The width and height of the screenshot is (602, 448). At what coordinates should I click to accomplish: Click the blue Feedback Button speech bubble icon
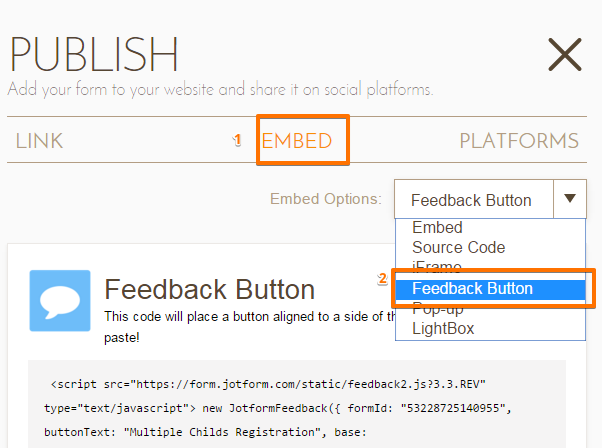60,301
